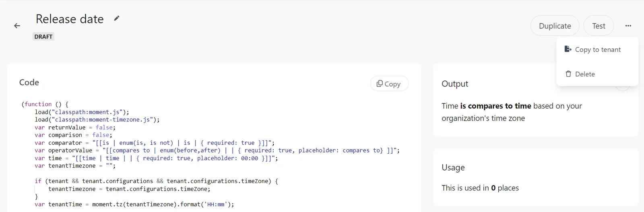Click the Code section heading
Image resolution: width=644 pixels, height=212 pixels.
(29, 82)
